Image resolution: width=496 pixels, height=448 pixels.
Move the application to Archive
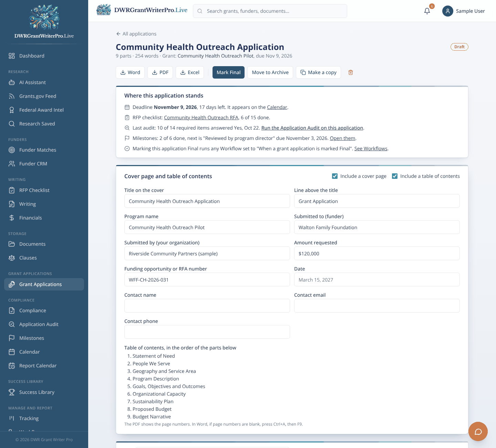pyautogui.click(x=270, y=72)
